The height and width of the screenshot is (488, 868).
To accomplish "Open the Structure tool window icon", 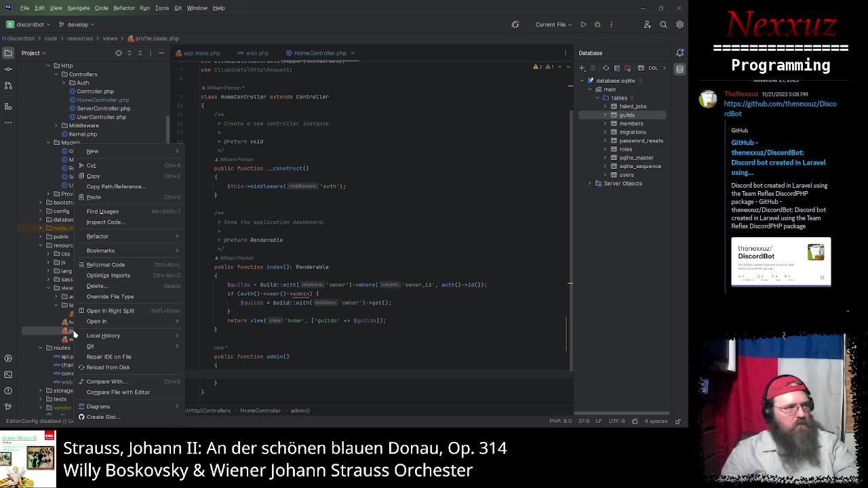I will pyautogui.click(x=8, y=106).
